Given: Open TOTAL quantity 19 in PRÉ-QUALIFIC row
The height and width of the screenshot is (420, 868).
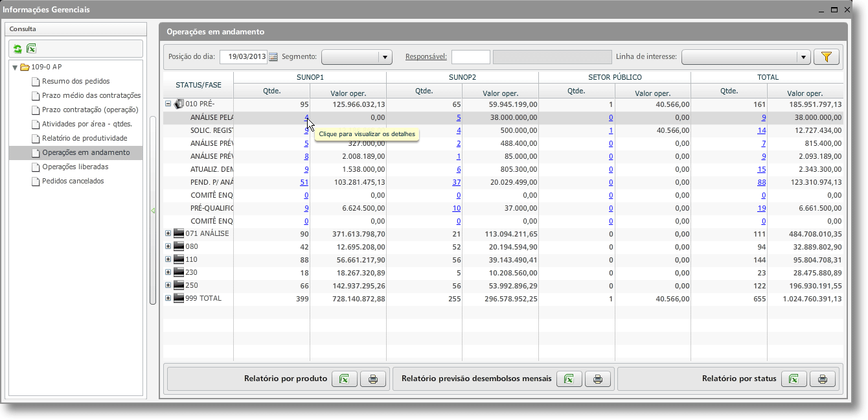Looking at the screenshot, I should (762, 208).
